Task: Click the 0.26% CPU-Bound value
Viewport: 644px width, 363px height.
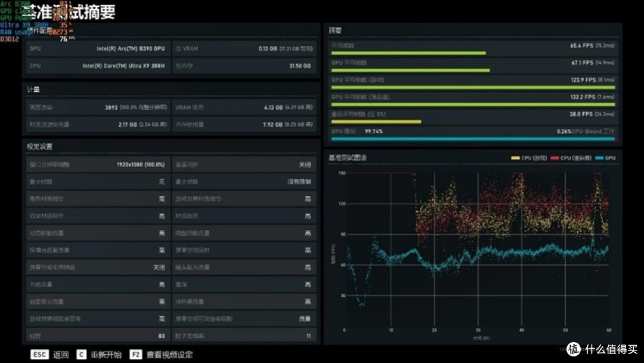Action: tap(564, 131)
